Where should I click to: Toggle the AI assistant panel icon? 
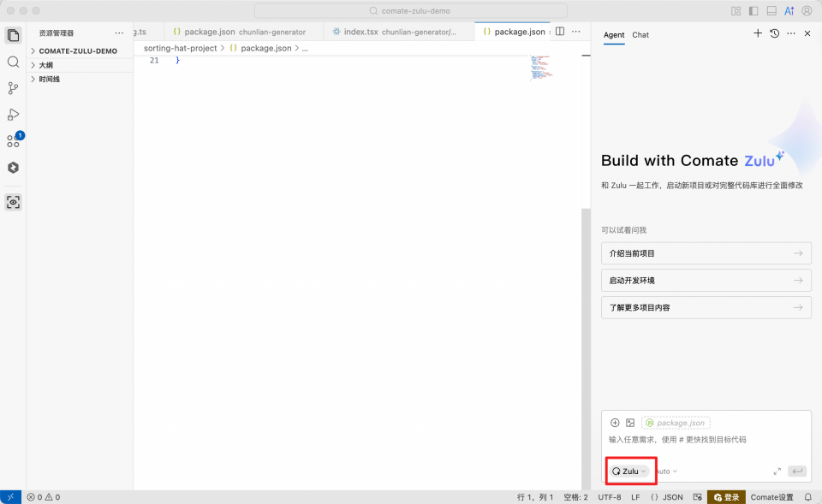pyautogui.click(x=789, y=11)
